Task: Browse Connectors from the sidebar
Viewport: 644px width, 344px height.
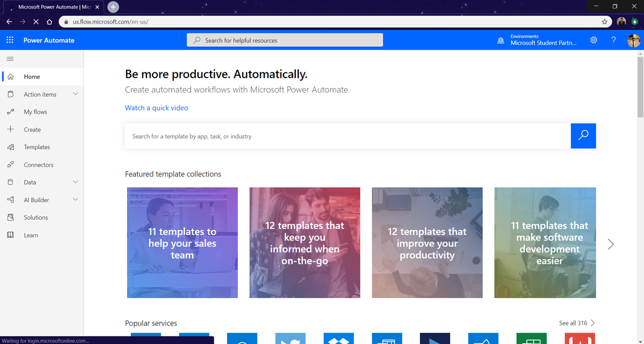Action: (39, 164)
